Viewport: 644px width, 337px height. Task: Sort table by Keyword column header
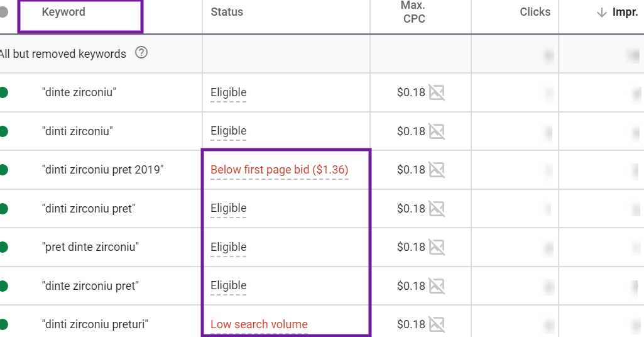(63, 12)
